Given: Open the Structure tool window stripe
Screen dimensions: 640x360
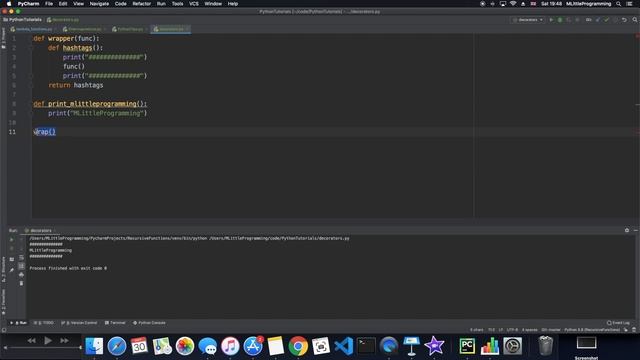Looking at the screenshot, I should click(3, 269).
